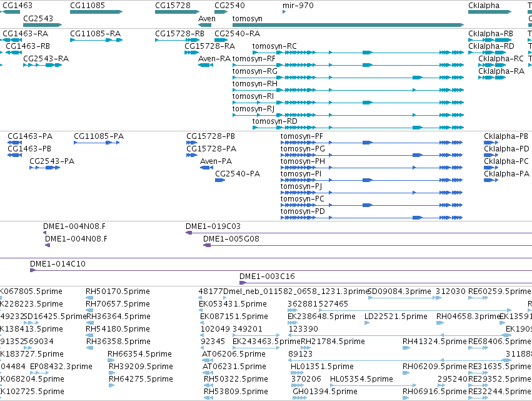Screen dimensions: 532x401
Task: Select the CG11085 gene label
Action: coord(88,6)
